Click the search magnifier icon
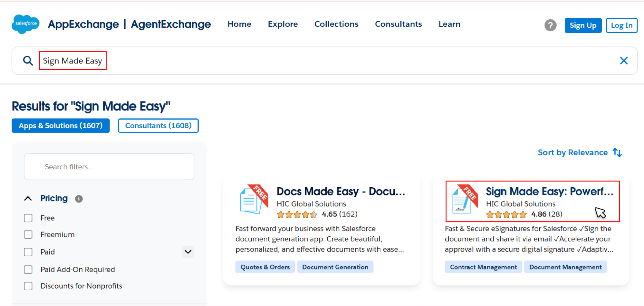The height and width of the screenshot is (306, 644). tap(28, 61)
